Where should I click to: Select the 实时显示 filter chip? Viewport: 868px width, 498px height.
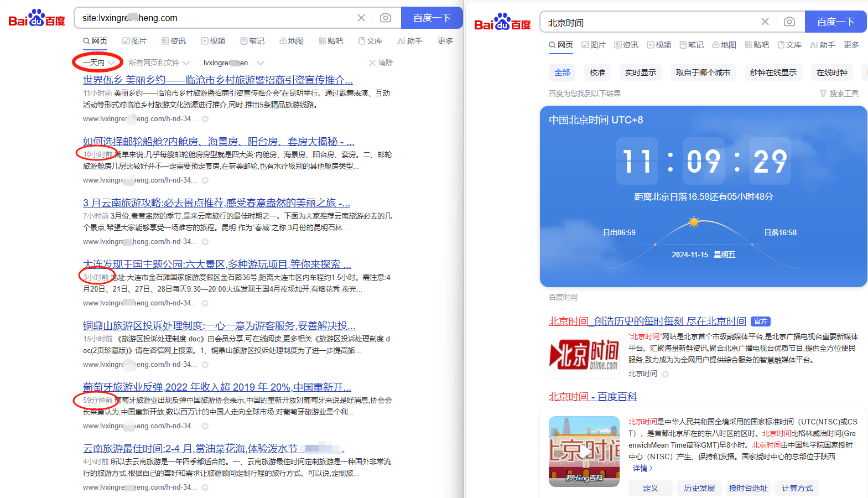[x=641, y=72]
